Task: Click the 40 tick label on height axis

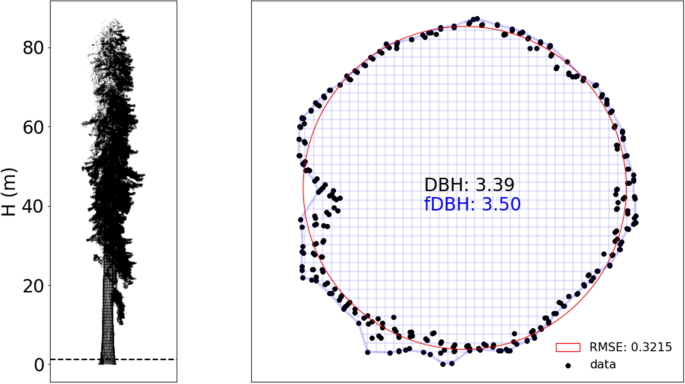Action: [x=34, y=206]
